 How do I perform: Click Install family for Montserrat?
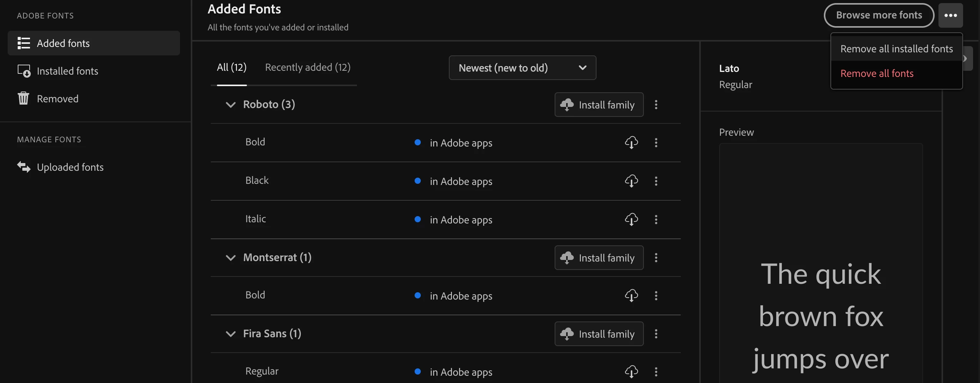click(x=599, y=258)
